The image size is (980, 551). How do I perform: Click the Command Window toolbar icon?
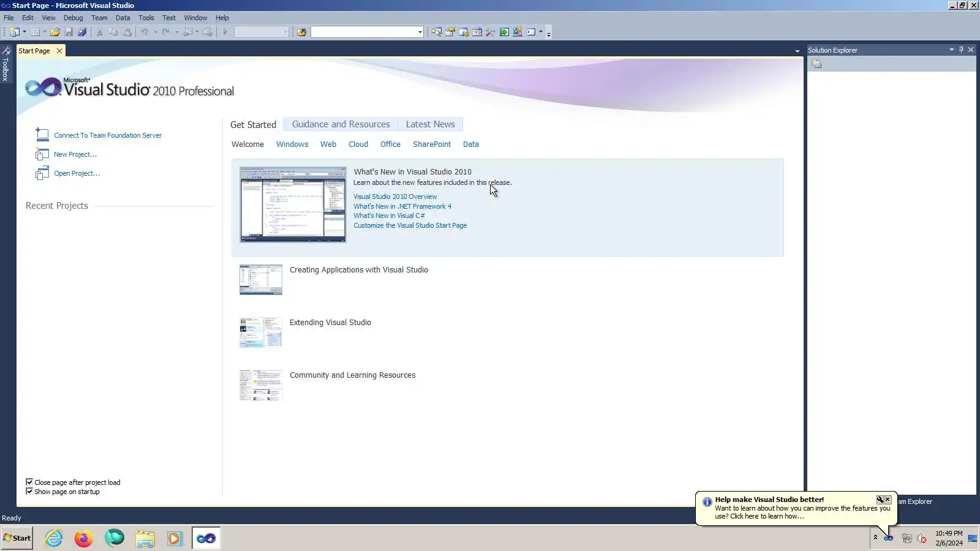tap(531, 32)
